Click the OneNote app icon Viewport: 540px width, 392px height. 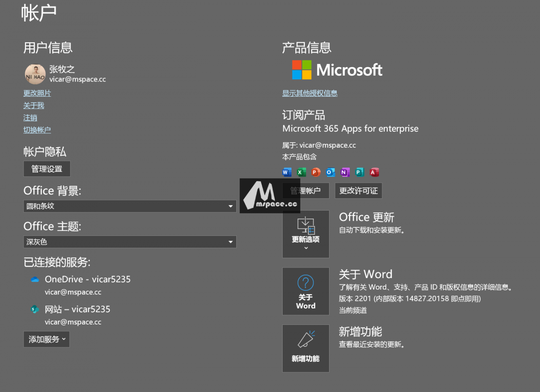tap(345, 172)
